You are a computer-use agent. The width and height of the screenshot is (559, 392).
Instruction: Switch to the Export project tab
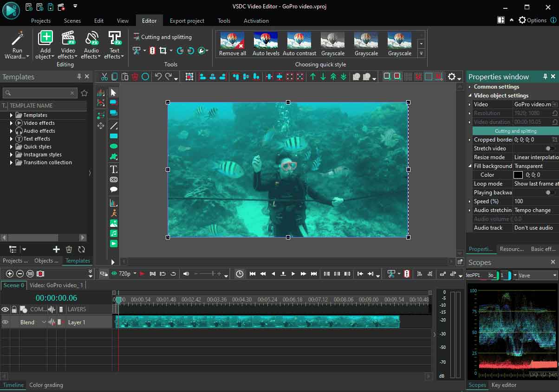coord(187,20)
